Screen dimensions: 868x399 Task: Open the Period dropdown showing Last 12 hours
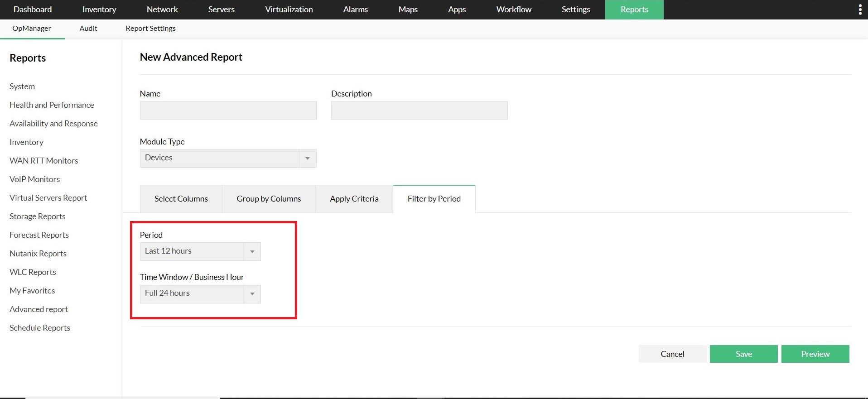click(x=200, y=251)
